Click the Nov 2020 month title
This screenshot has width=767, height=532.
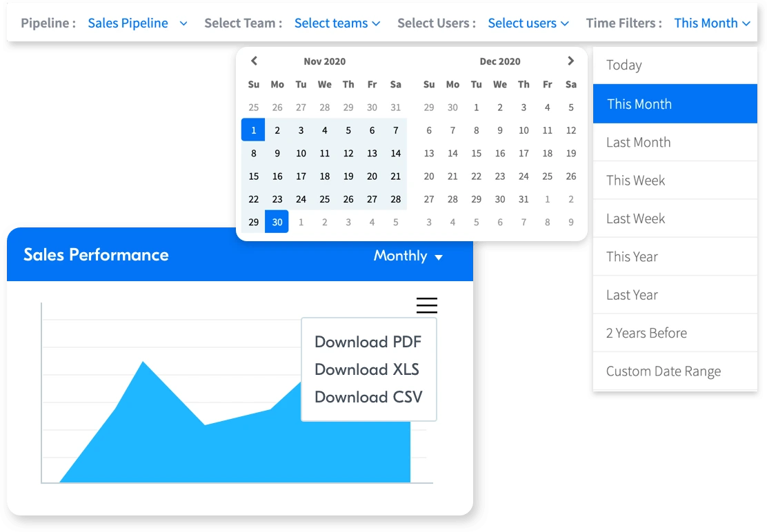pos(324,61)
